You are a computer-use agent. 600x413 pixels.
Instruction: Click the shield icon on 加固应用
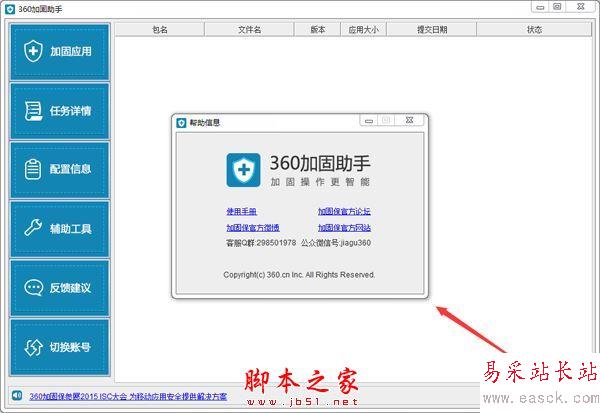click(x=33, y=51)
